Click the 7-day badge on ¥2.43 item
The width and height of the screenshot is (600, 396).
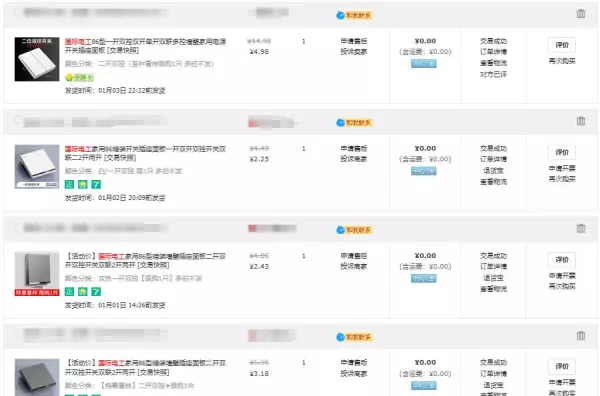[96, 292]
